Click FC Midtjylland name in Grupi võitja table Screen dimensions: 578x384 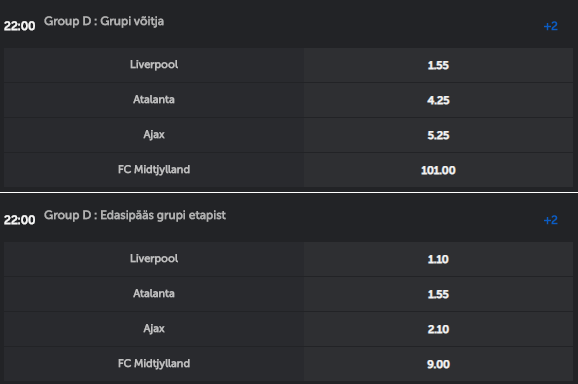pyautogui.click(x=154, y=170)
